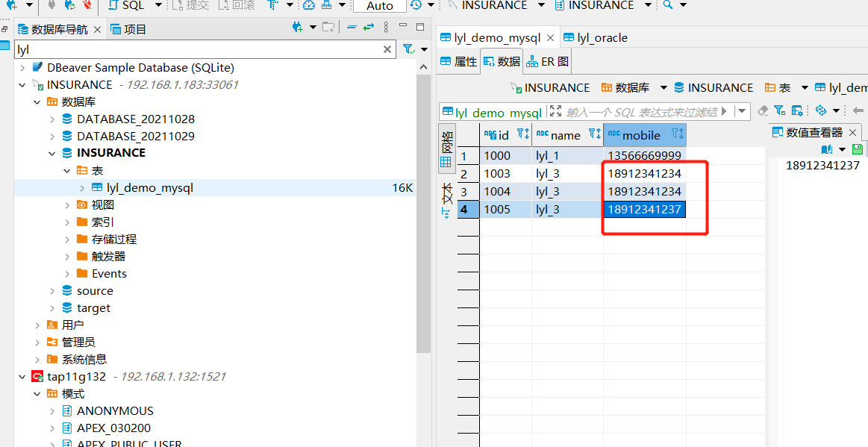Viewport: 868px width, 447px height.
Task: Collapse the INSURANCE database node
Action: pos(52,153)
